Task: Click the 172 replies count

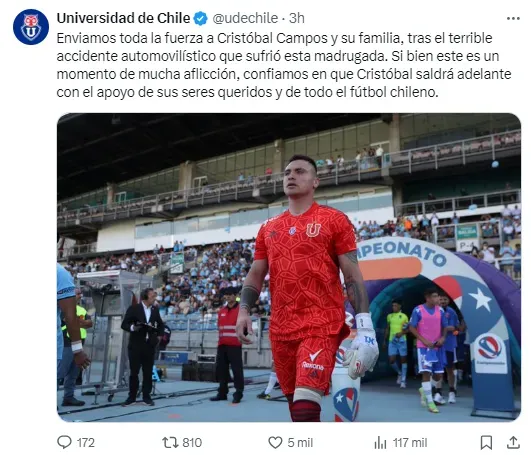Action: 86,442
